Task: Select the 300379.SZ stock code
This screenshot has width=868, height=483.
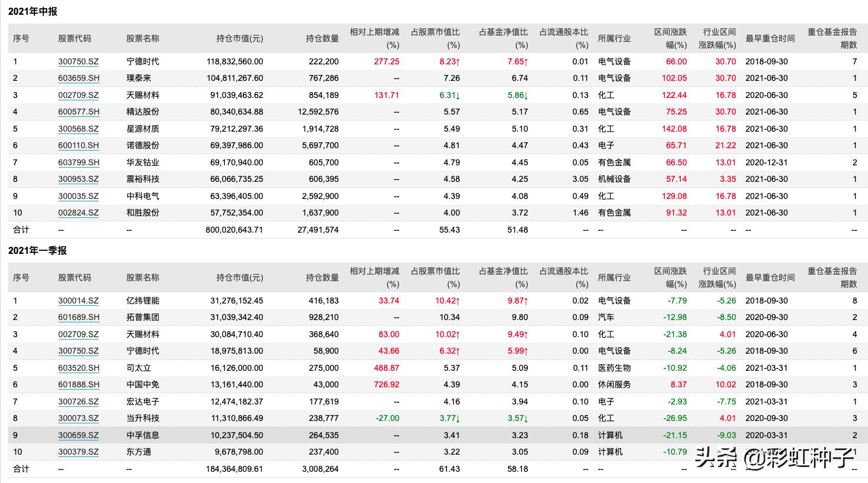Action: click(x=78, y=452)
